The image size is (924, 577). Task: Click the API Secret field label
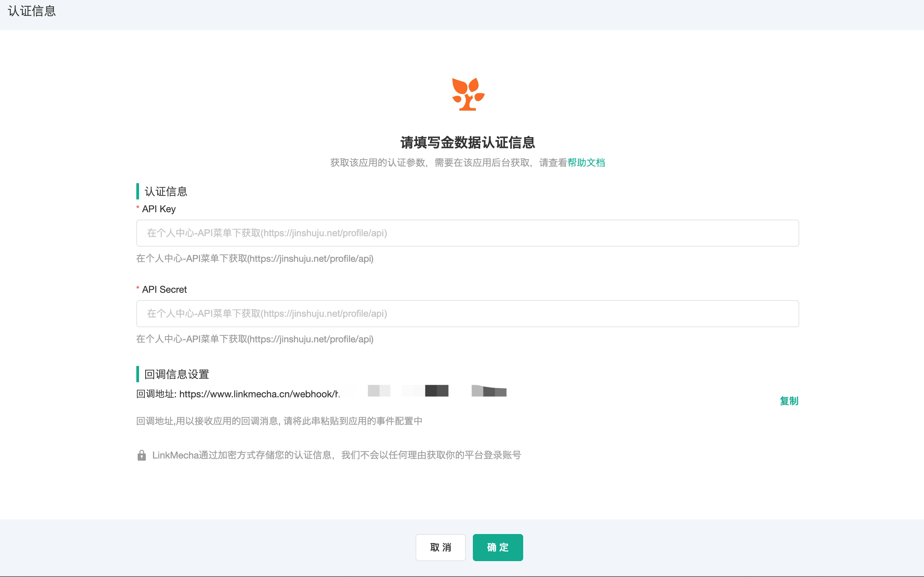pos(164,289)
